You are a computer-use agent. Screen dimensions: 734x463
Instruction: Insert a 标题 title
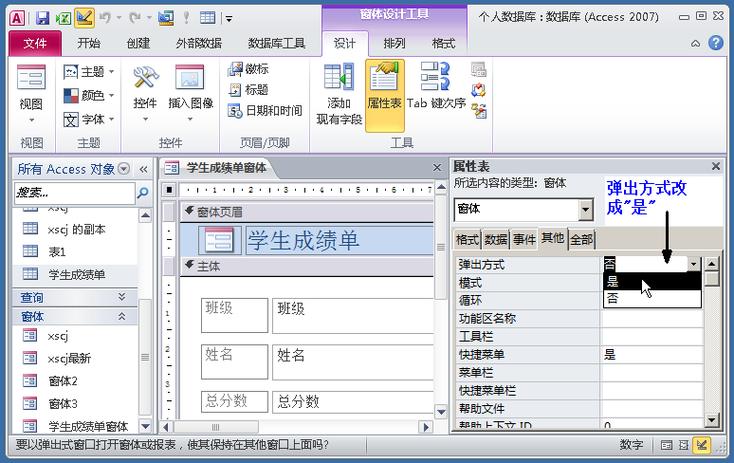pyautogui.click(x=248, y=89)
